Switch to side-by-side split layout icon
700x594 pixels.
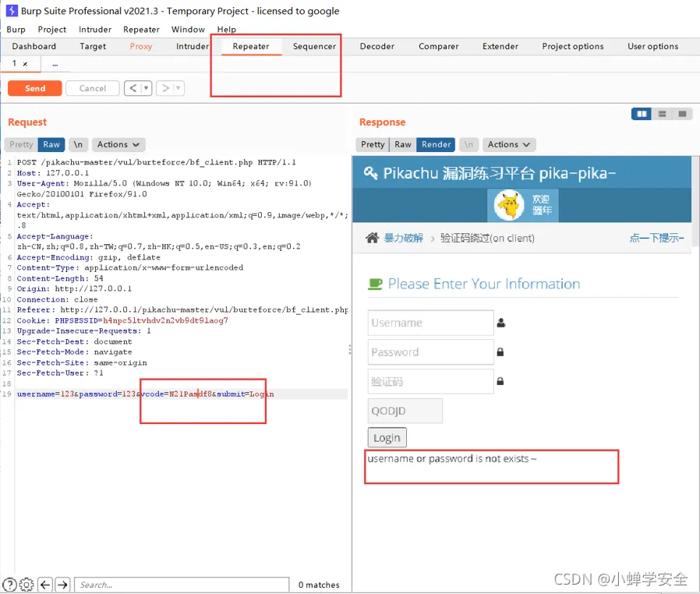[x=641, y=114]
